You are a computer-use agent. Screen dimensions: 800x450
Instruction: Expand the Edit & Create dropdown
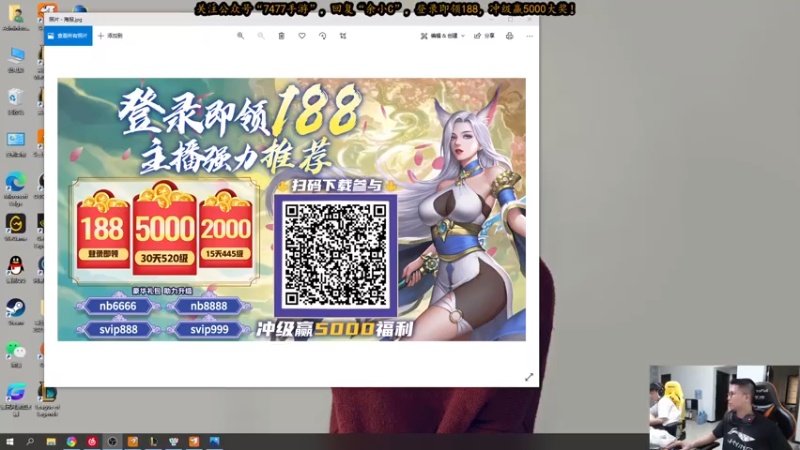tap(442, 36)
